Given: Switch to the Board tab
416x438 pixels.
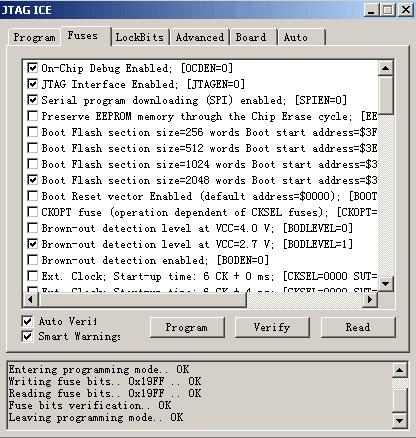Looking at the screenshot, I should (253, 37).
